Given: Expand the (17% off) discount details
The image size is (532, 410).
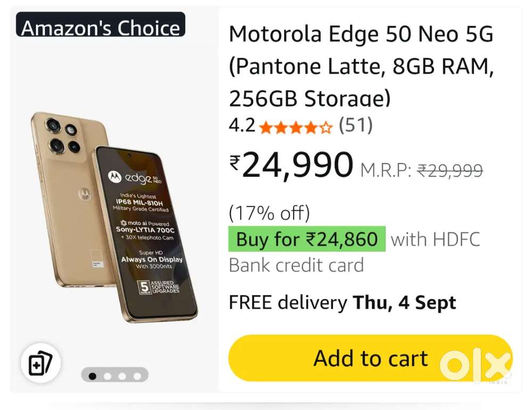Looking at the screenshot, I should pos(268,212).
